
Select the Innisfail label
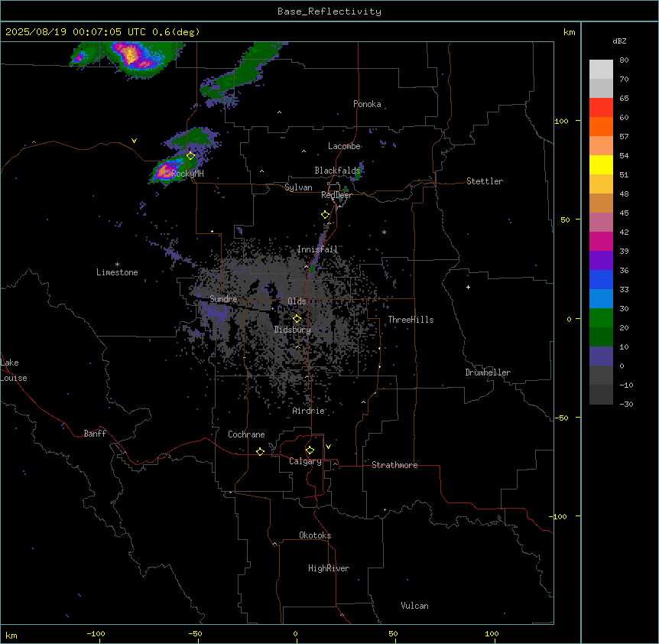click(317, 249)
